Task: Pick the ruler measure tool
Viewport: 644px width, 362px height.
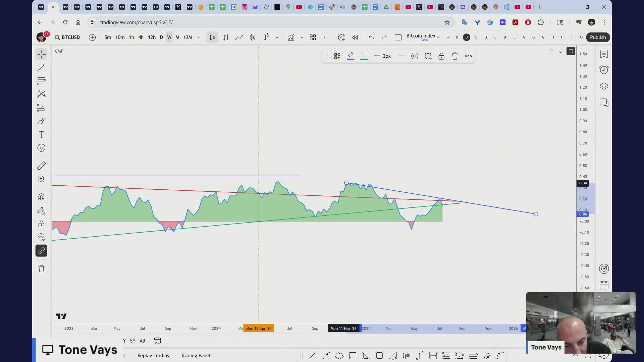Action: point(41,166)
